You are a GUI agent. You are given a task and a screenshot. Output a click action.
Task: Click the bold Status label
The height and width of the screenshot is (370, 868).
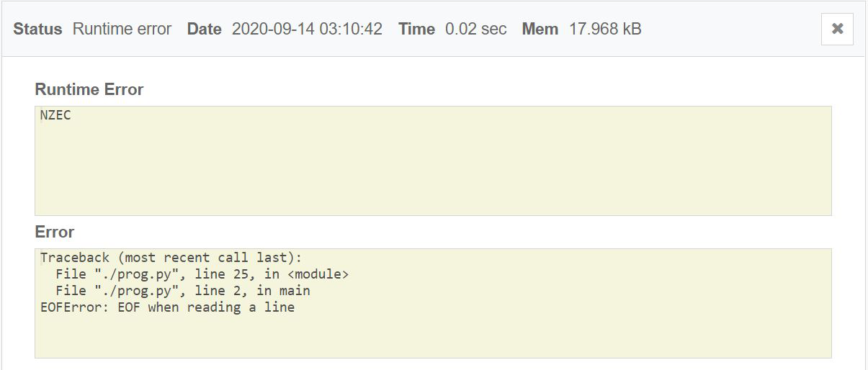point(37,30)
